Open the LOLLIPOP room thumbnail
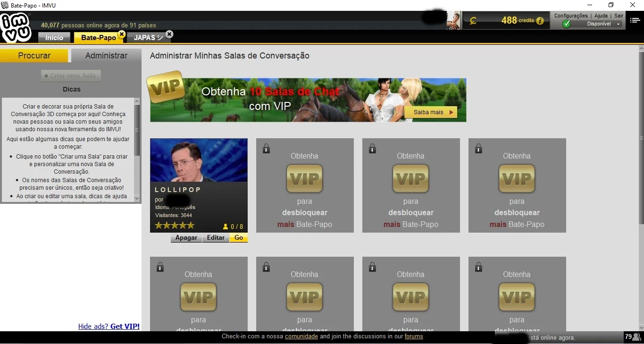Image resolution: width=644 pixels, height=344 pixels. pos(199,160)
